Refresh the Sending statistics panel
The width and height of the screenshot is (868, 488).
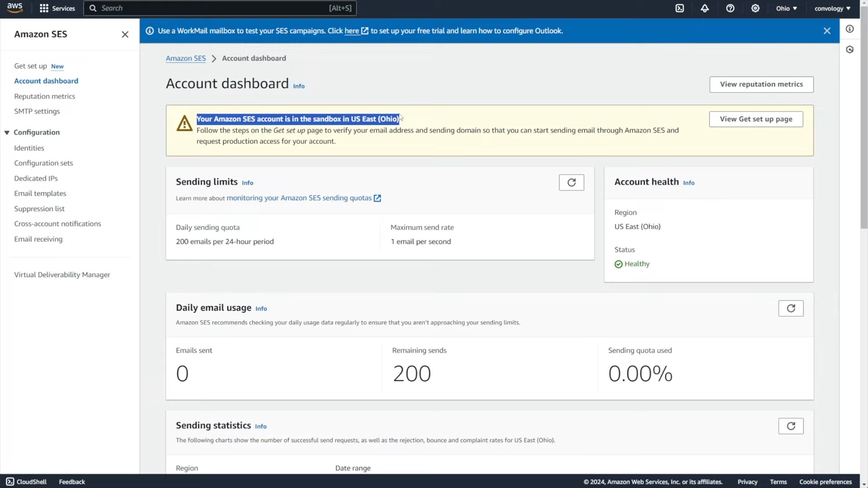click(x=791, y=426)
